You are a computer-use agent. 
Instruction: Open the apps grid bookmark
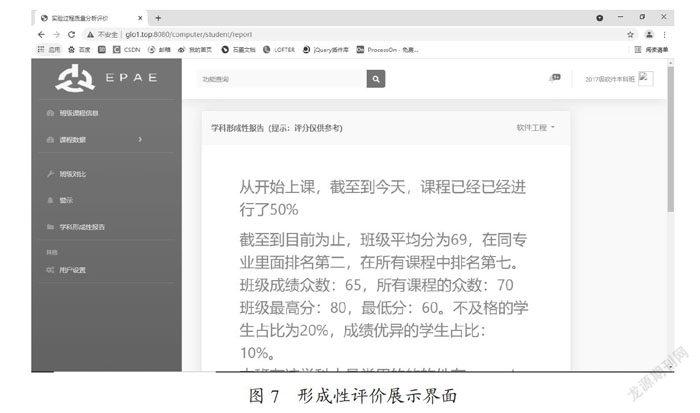click(49, 50)
